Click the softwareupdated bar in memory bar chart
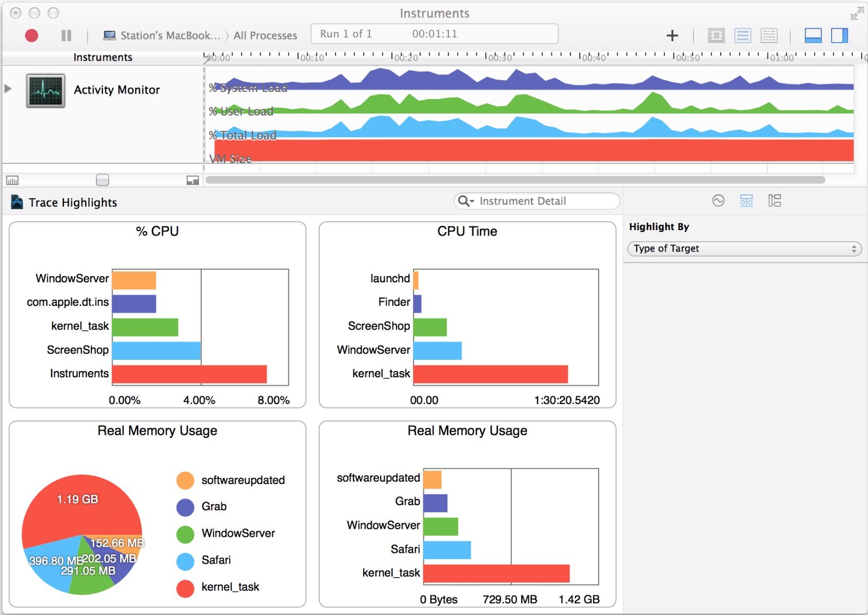The image size is (868, 615). click(x=432, y=479)
